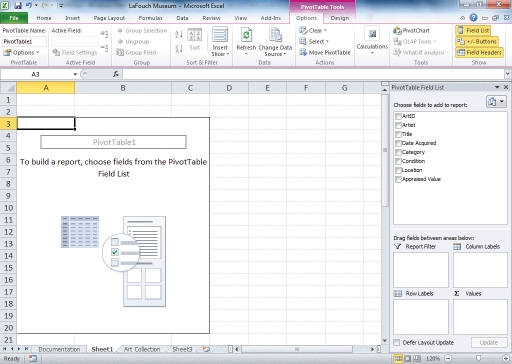Click the Undo icon in quick access toolbar

[x=29, y=6]
